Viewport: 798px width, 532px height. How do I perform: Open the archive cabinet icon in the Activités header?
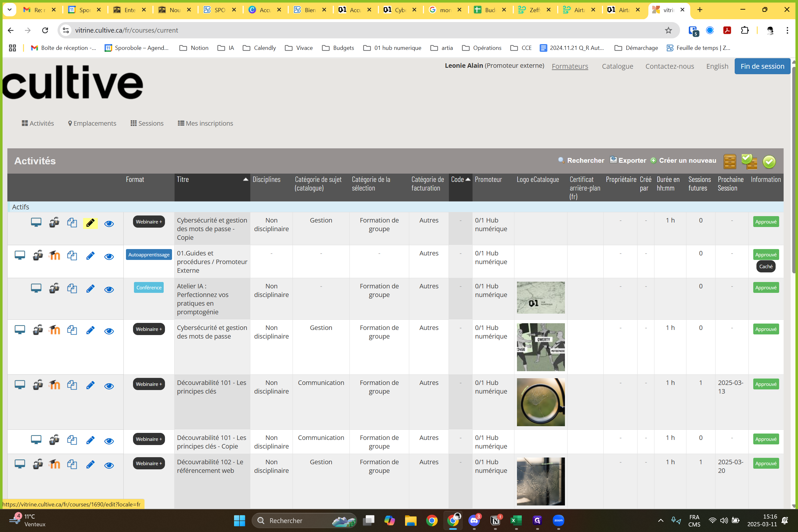pos(730,161)
